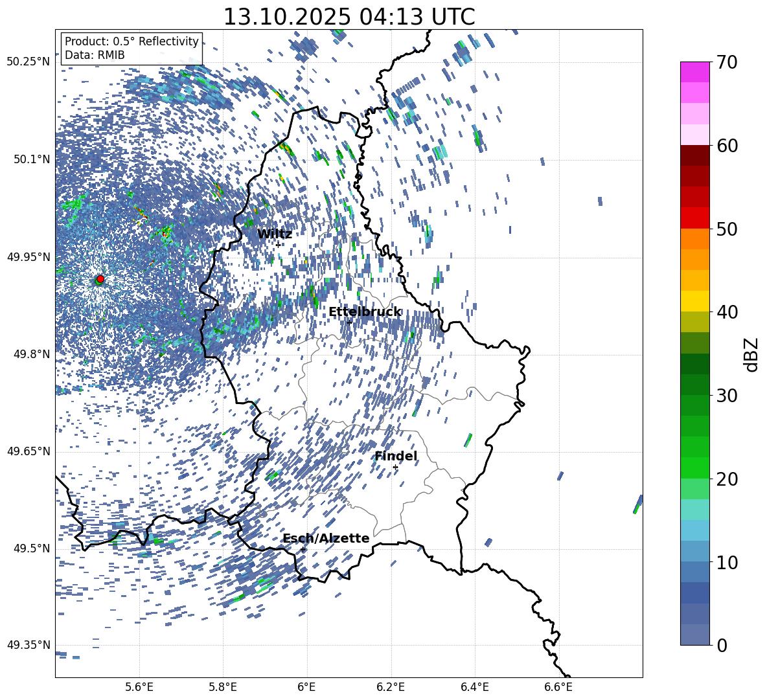Click the Esch/Alzette city label

326,538
